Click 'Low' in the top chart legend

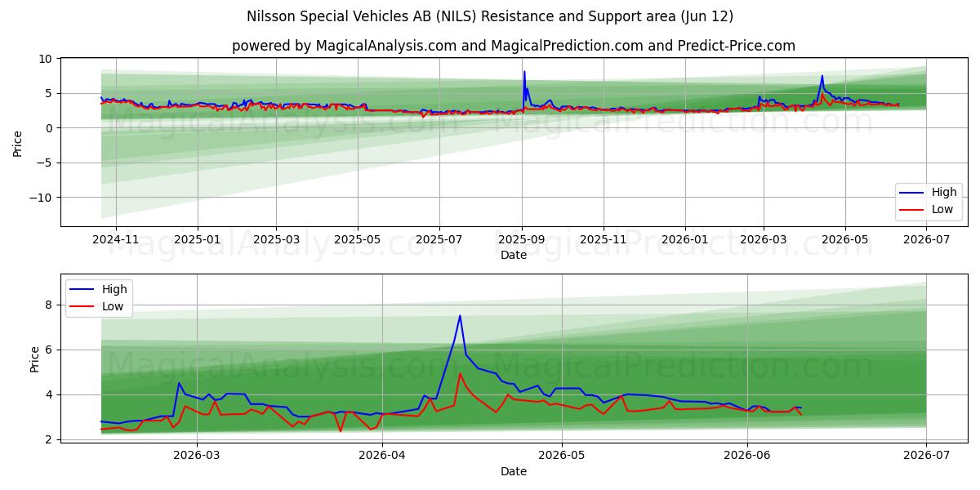[943, 209]
